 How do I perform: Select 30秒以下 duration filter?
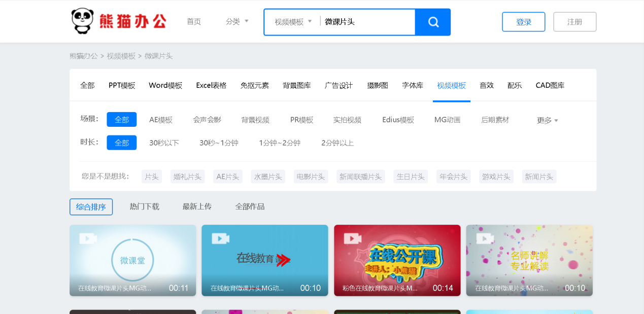pos(164,143)
